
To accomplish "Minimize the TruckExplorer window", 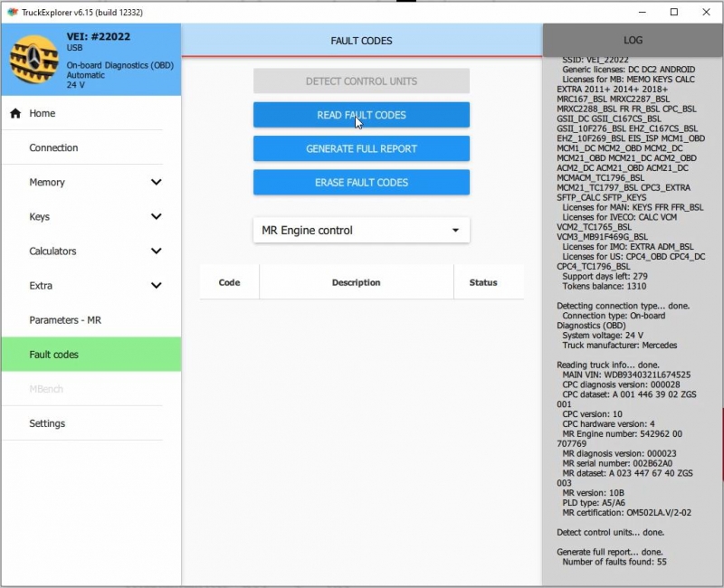I will pyautogui.click(x=643, y=12).
